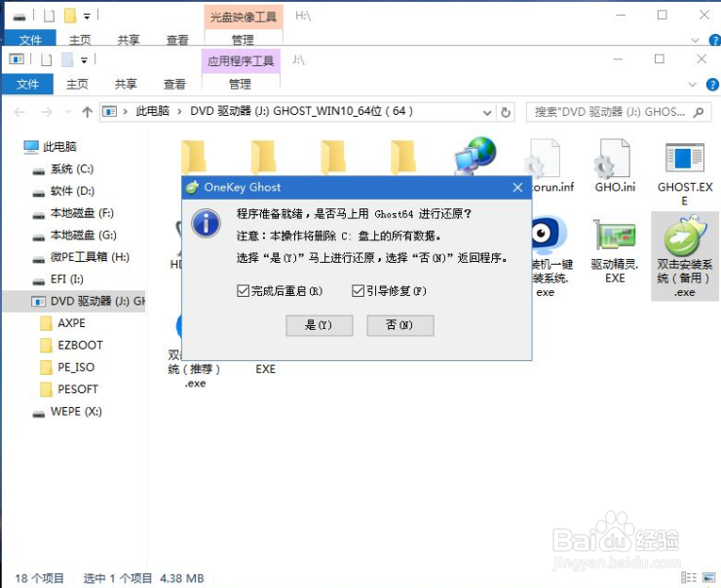The image size is (721, 588).
Task: Select 双击安装系统(备用).exe icon
Action: point(685,256)
